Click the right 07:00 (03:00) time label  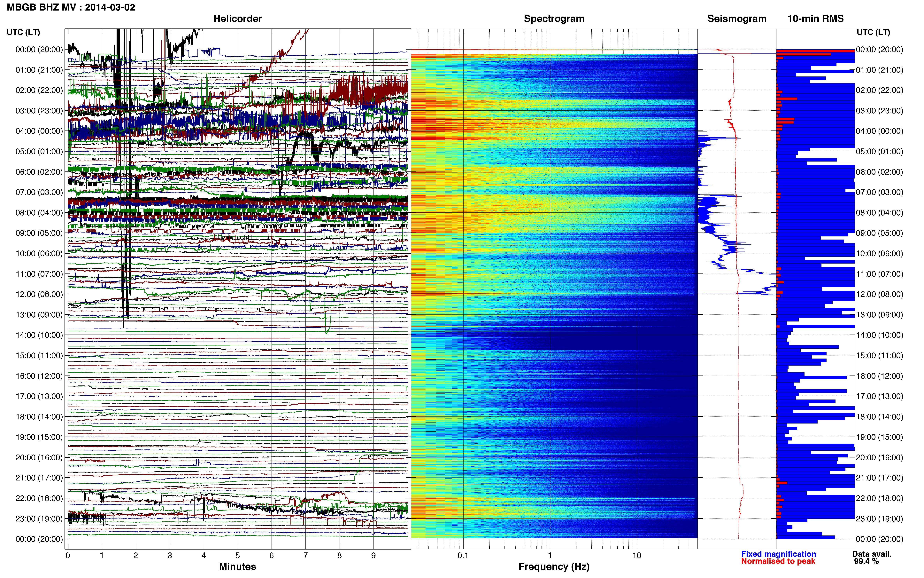click(x=879, y=192)
